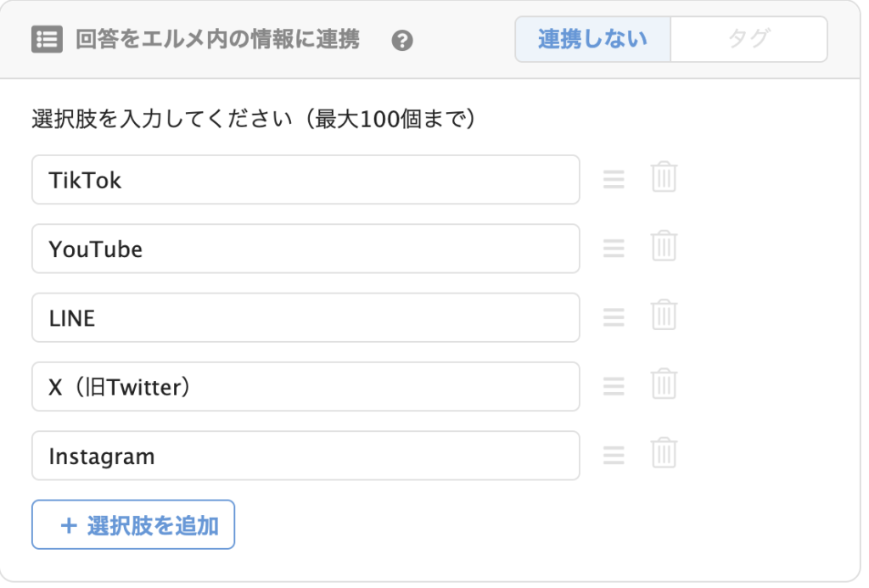Screen dimensions: 869x588
Task: Add a new choice with 選択肢を追加
Action: 133,525
